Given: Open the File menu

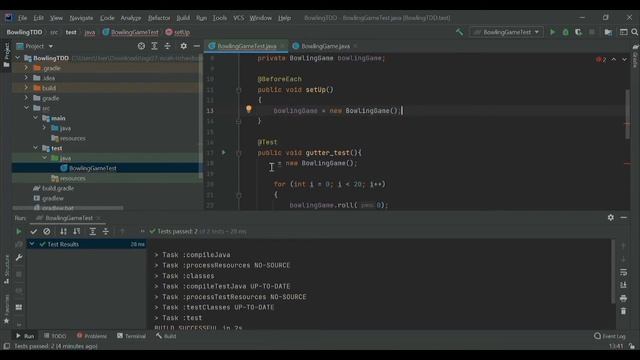Looking at the screenshot, I should coord(22,18).
